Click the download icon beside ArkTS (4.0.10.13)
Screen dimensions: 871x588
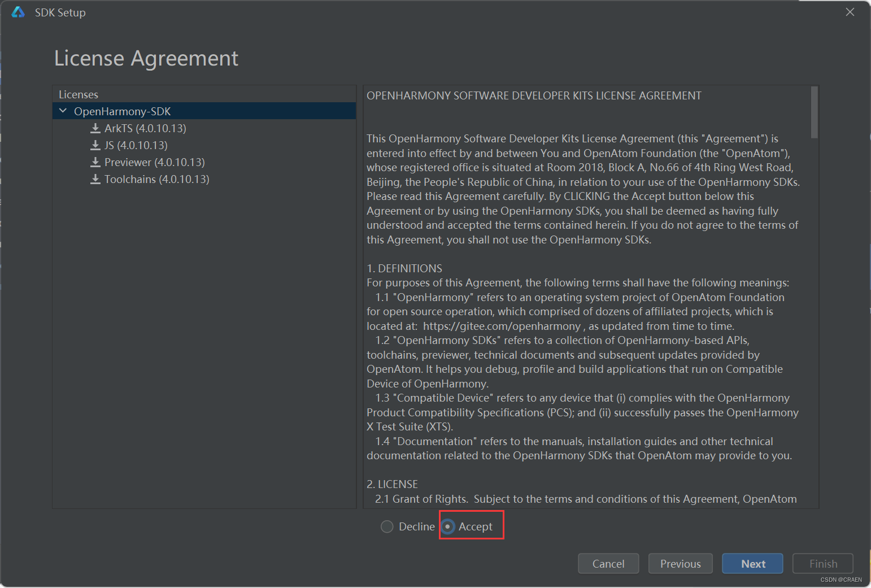pos(95,128)
